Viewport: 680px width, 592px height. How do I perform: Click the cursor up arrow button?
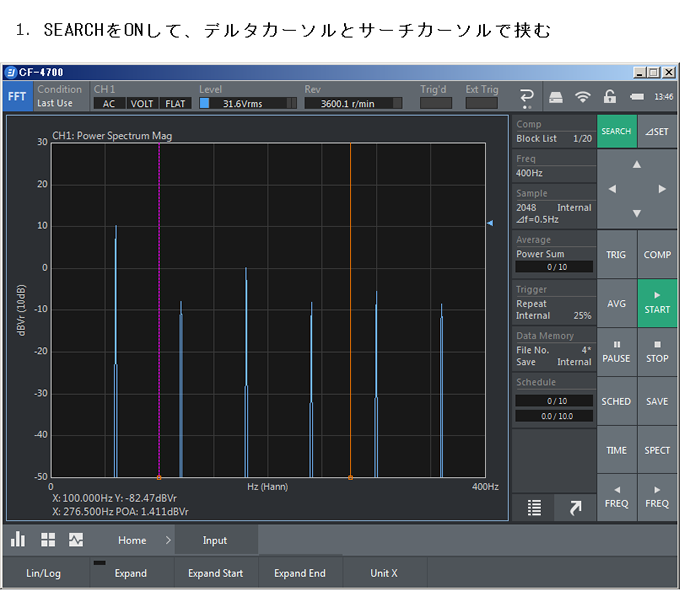[637, 164]
